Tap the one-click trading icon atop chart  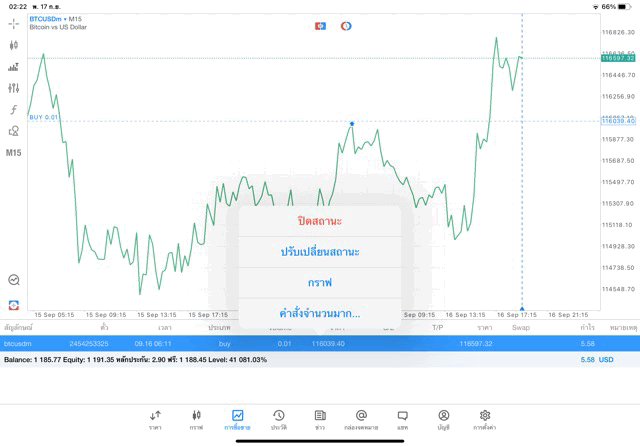[x=321, y=25]
